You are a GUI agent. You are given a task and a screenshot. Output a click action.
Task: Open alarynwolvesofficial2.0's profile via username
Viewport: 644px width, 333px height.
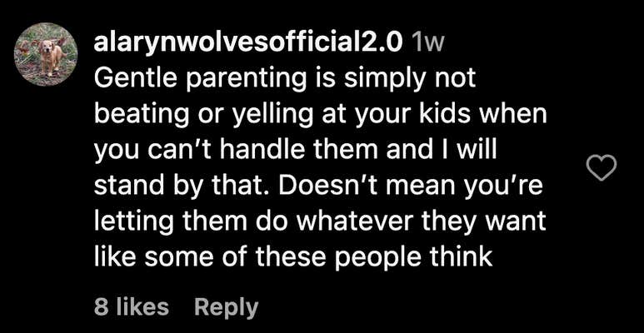(x=249, y=41)
